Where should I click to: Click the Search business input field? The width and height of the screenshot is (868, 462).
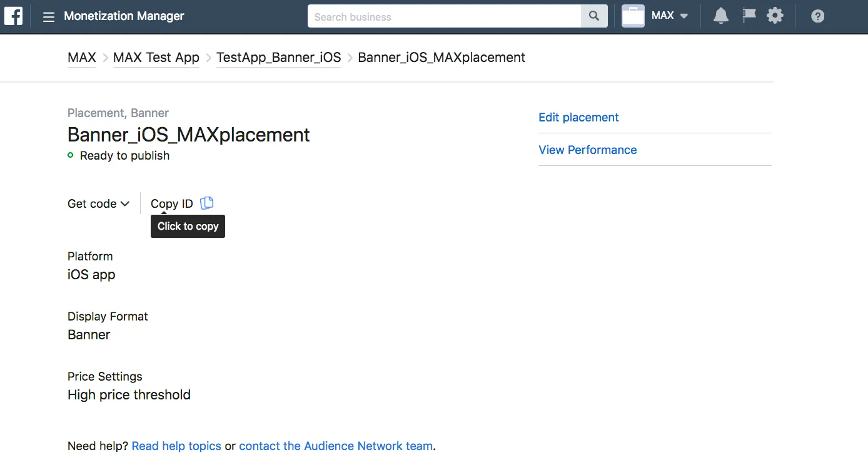tap(438, 16)
